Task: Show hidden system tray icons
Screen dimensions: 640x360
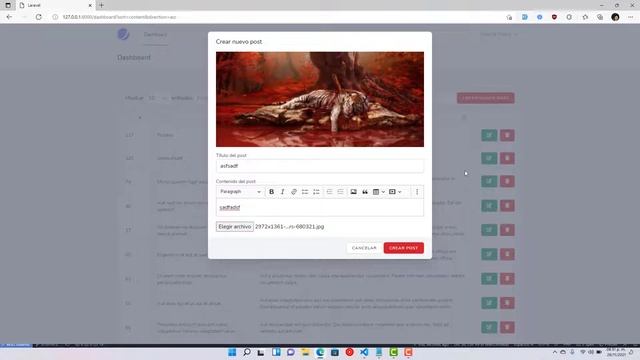Action: click(x=554, y=352)
